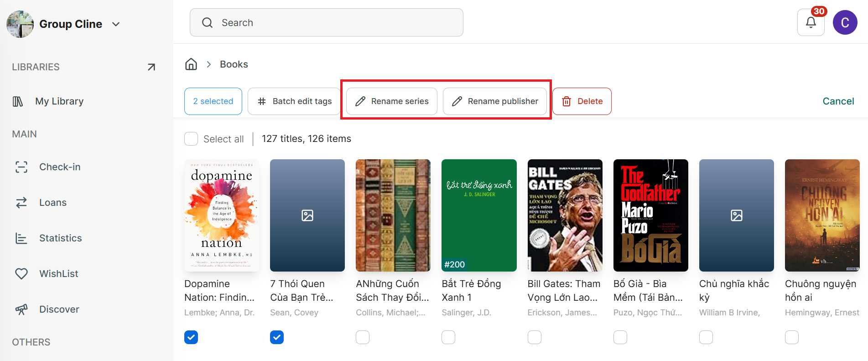The width and height of the screenshot is (868, 361).
Task: Open the Godfather Bố Già cover
Action: (651, 215)
